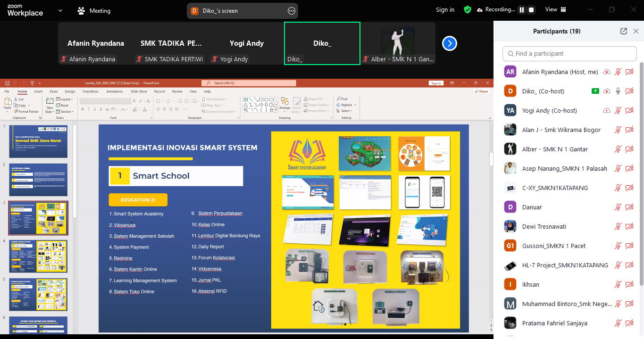Toggle Alan J - Smk Wikrama Bogor's mic icon

618,130
